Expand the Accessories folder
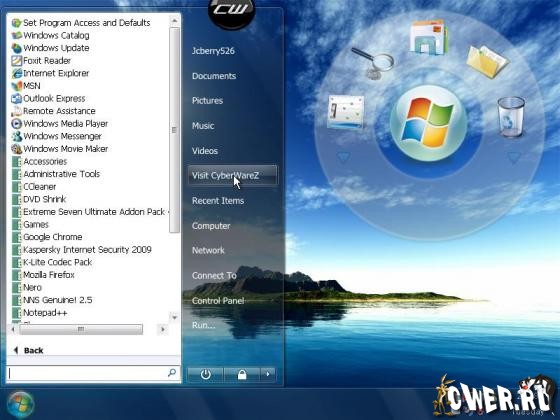 40,161
